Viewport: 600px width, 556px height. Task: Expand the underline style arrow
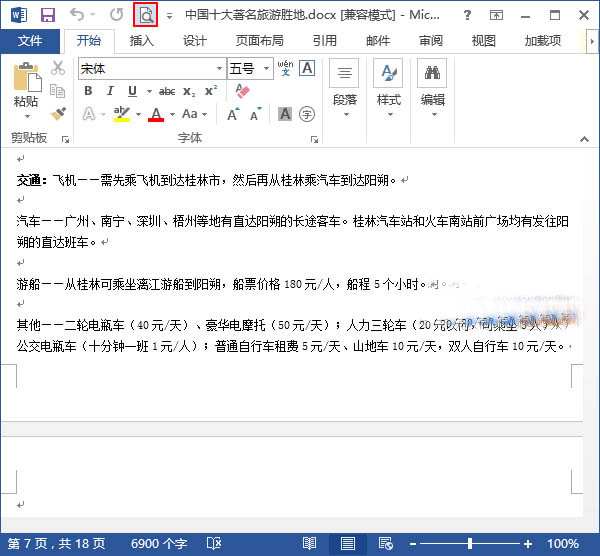pyautogui.click(x=149, y=91)
